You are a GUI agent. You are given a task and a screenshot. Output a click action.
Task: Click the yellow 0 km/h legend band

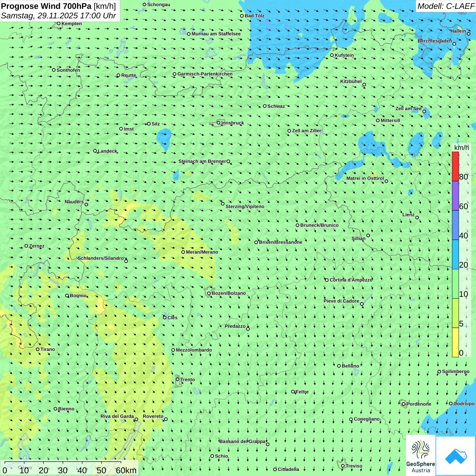(x=455, y=342)
